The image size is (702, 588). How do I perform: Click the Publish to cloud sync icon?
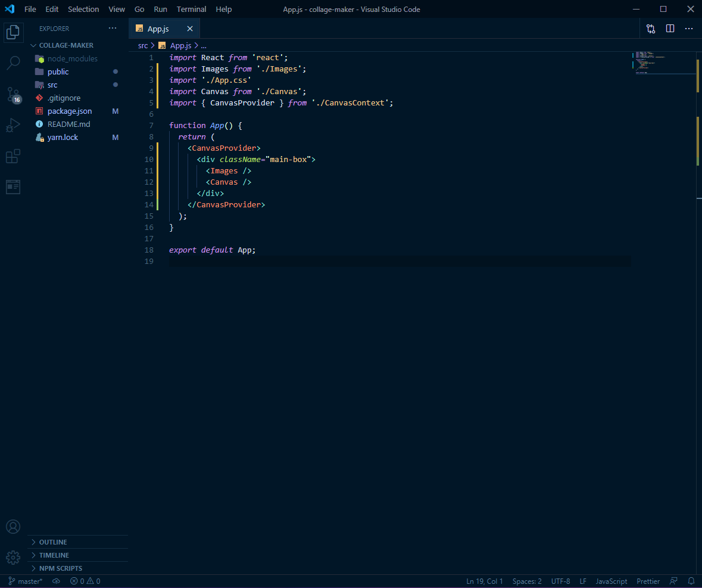[x=56, y=581]
